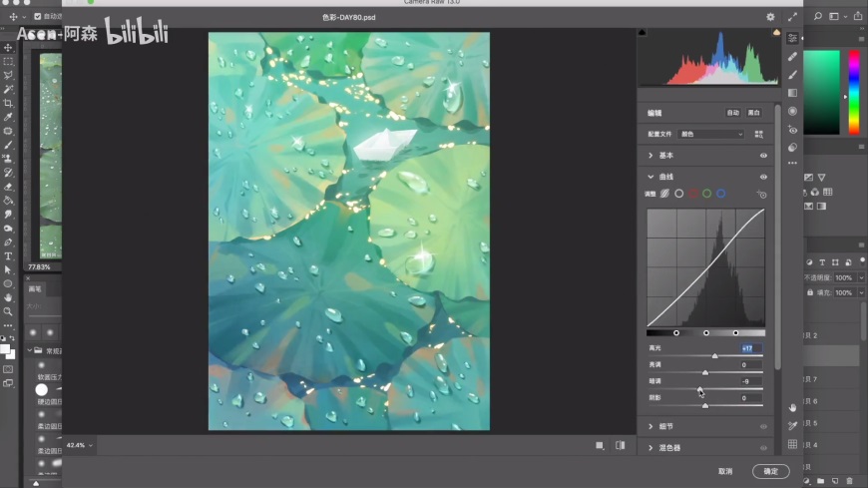Select the Lasso tool

pos(8,75)
